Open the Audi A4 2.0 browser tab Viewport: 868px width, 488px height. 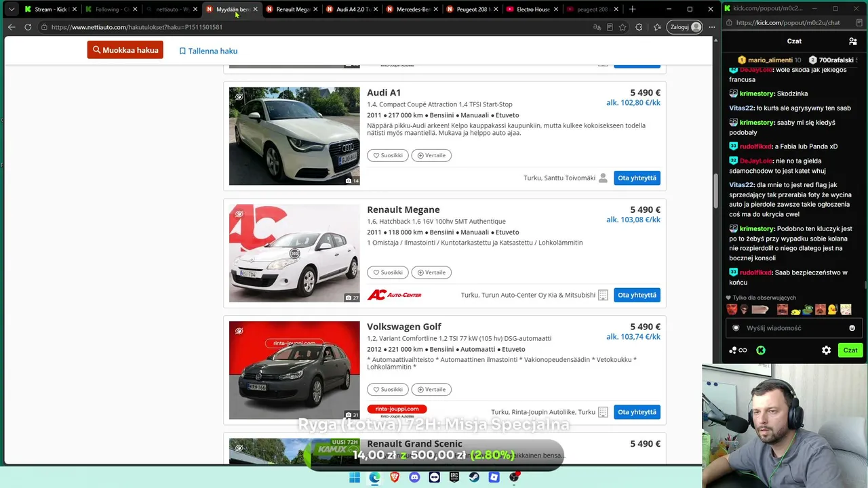coord(353,9)
